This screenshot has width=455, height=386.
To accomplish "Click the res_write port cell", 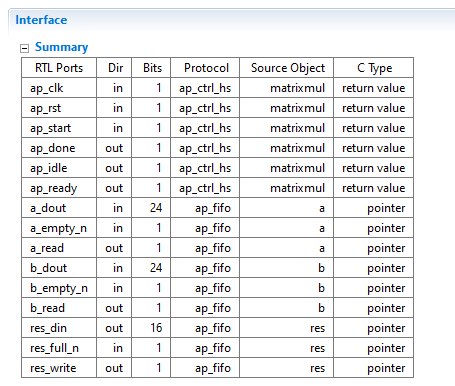I will [59, 368].
